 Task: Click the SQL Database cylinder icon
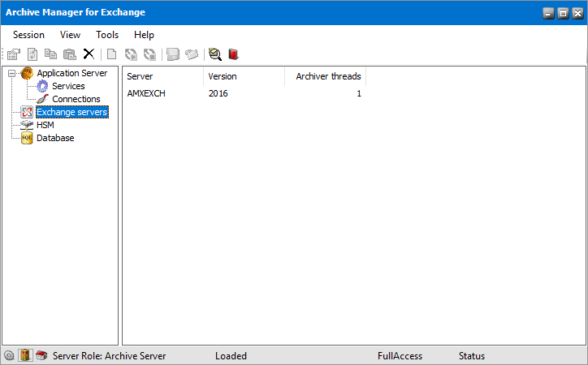27,138
